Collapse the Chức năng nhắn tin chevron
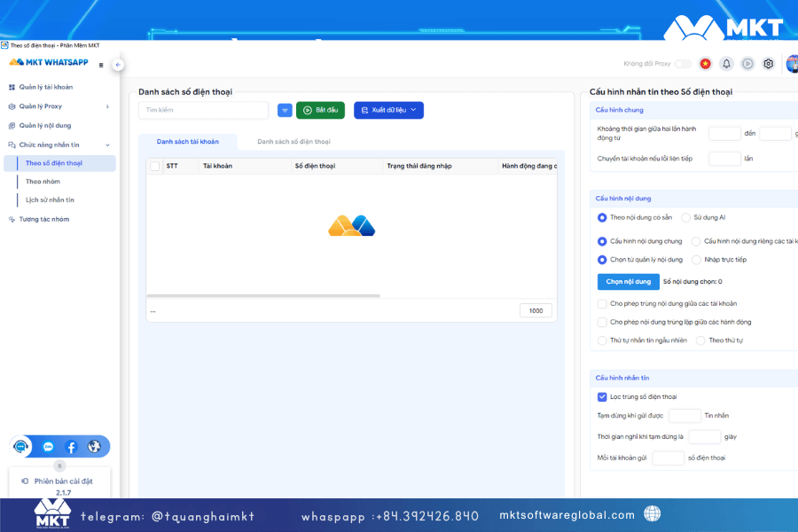Image resolution: width=798 pixels, height=532 pixels. pyautogui.click(x=107, y=145)
